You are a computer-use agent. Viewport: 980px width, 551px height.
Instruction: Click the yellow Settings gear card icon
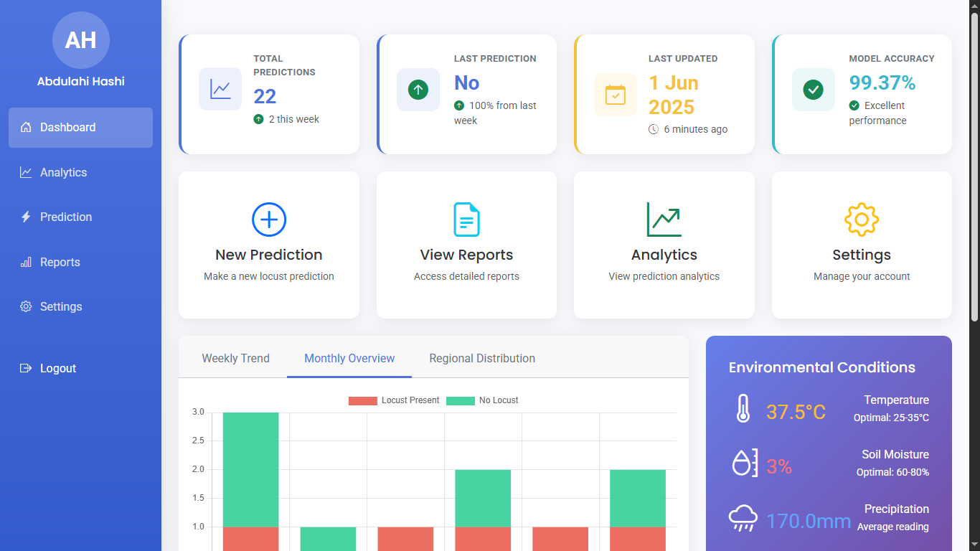[862, 220]
